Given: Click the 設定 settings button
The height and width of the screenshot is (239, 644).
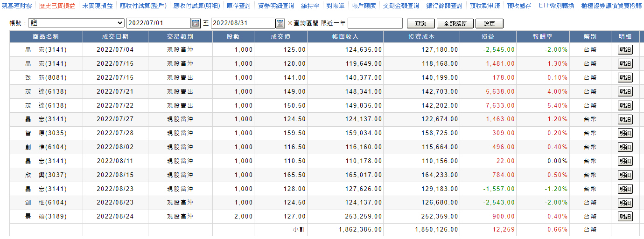Looking at the screenshot, I should (x=490, y=24).
